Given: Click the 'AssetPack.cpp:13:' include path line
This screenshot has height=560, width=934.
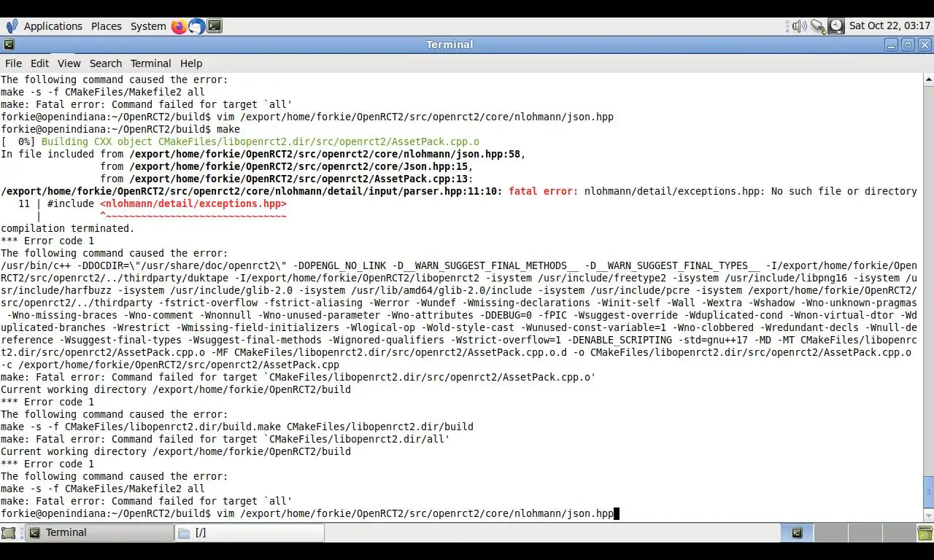Looking at the screenshot, I should tap(287, 179).
